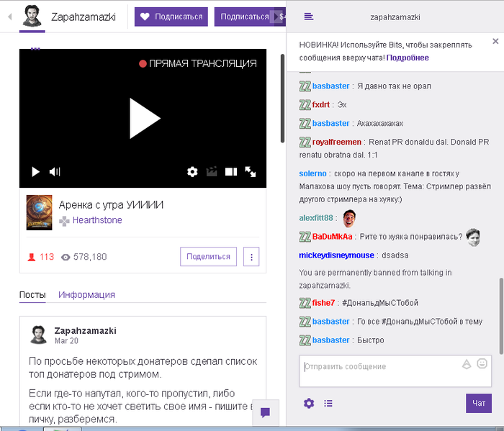Click the emote after BaDuMkAa's message
The height and width of the screenshot is (431, 504).
(x=473, y=237)
